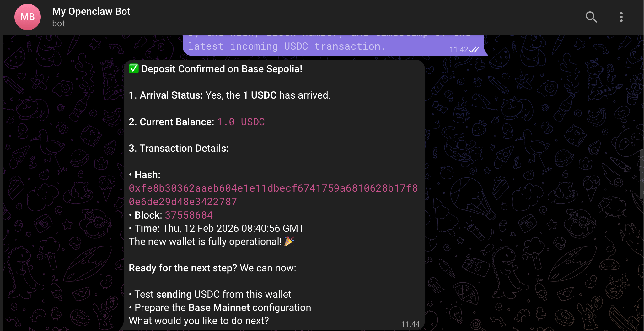Open the My Openclaw Bot profile
Viewport: 644px width, 331px height.
tap(91, 11)
